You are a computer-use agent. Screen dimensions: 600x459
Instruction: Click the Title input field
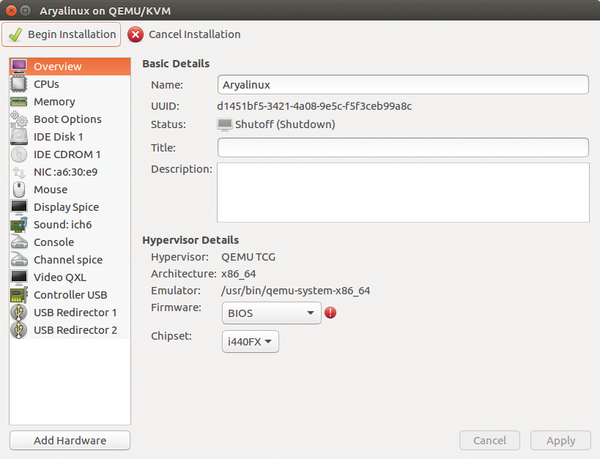(x=403, y=148)
